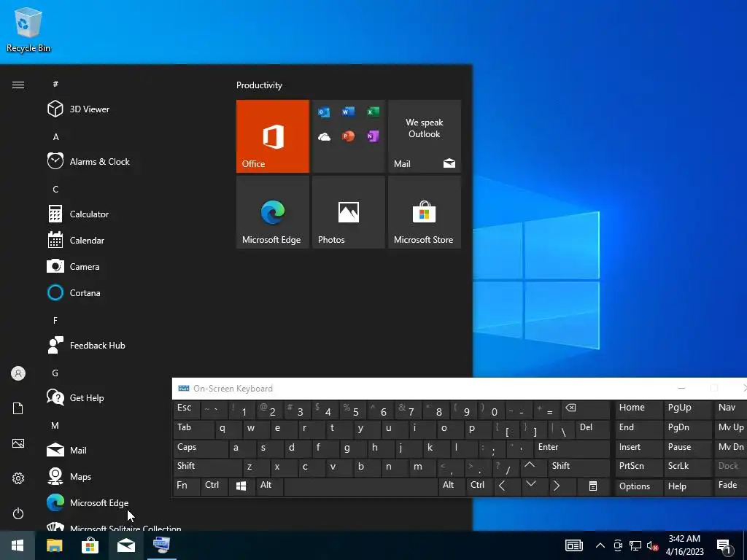
Task: Open Documents from the Start sidebar
Action: pyautogui.click(x=18, y=408)
